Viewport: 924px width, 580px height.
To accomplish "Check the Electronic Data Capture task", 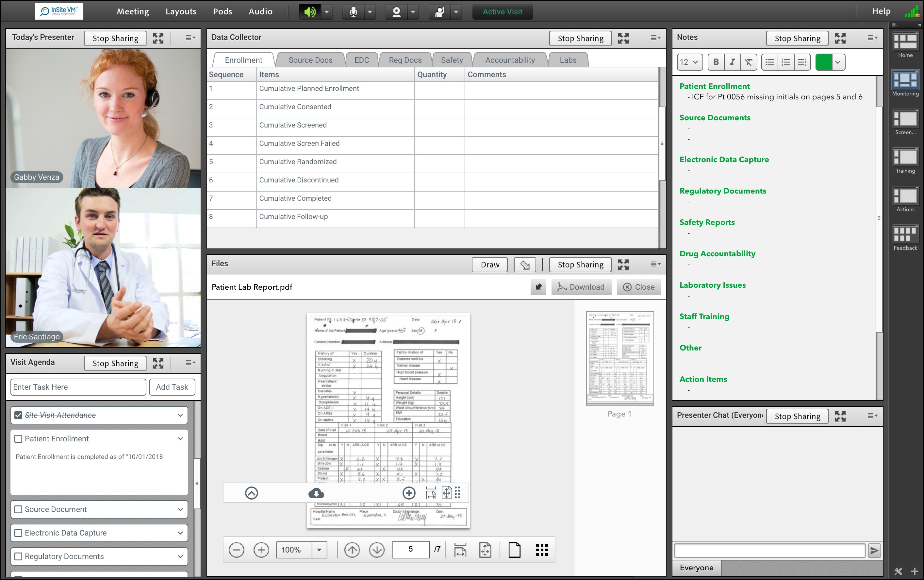I will [18, 533].
